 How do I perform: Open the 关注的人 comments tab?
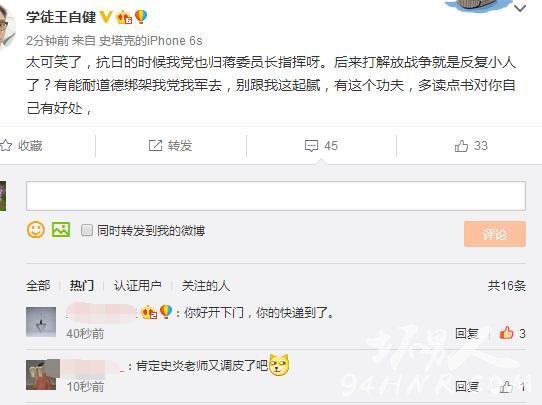(x=206, y=285)
